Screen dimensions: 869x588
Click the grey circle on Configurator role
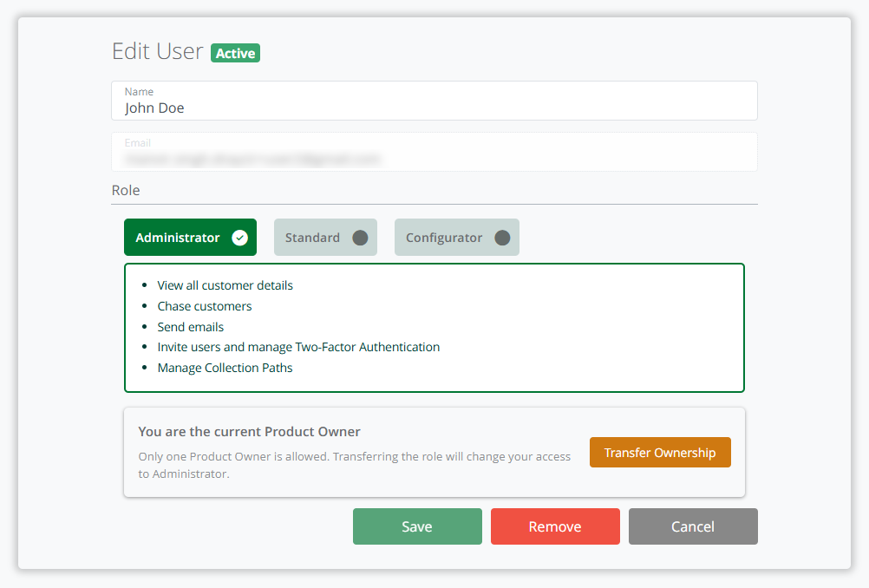coord(502,238)
